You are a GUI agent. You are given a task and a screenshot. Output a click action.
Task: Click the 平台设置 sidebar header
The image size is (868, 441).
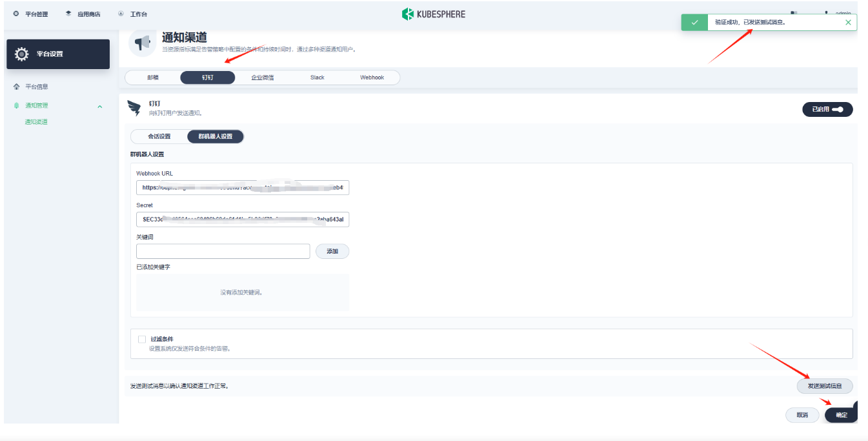click(58, 54)
